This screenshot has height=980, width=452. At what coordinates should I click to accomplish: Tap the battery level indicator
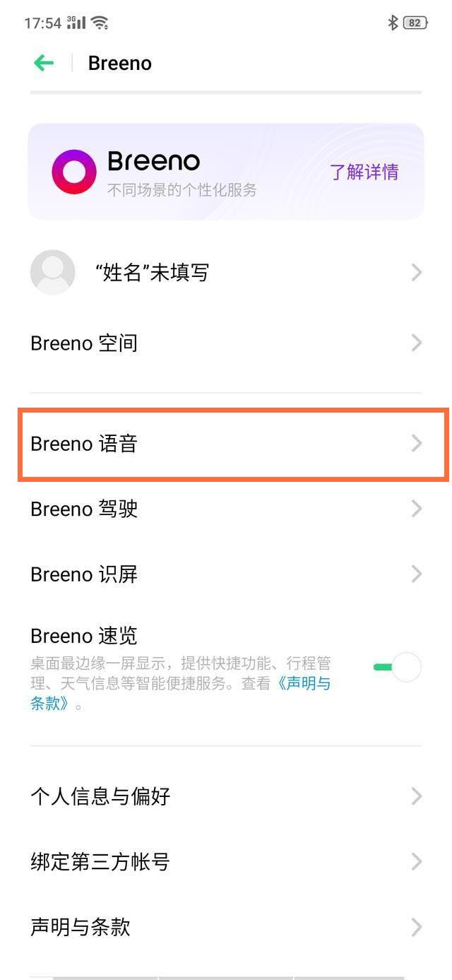[x=415, y=23]
